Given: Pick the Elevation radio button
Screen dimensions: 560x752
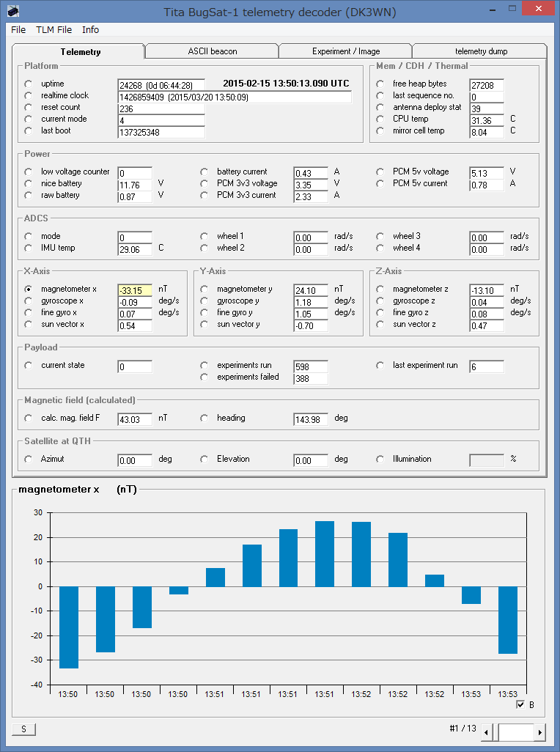Looking at the screenshot, I should point(205,459).
